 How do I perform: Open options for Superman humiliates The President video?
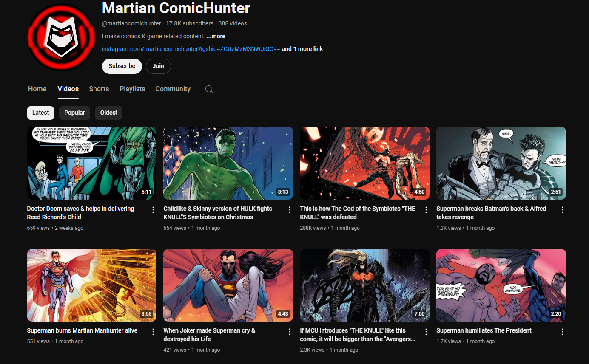point(563,332)
